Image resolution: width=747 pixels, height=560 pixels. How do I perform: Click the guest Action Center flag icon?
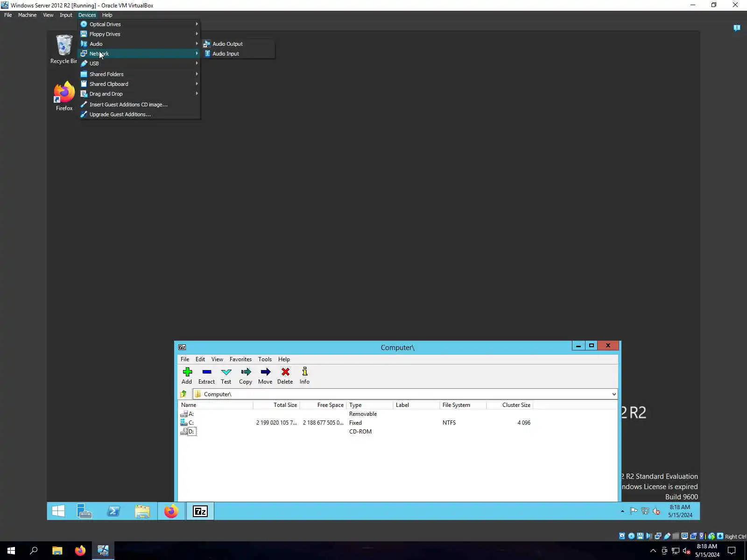coord(634,511)
